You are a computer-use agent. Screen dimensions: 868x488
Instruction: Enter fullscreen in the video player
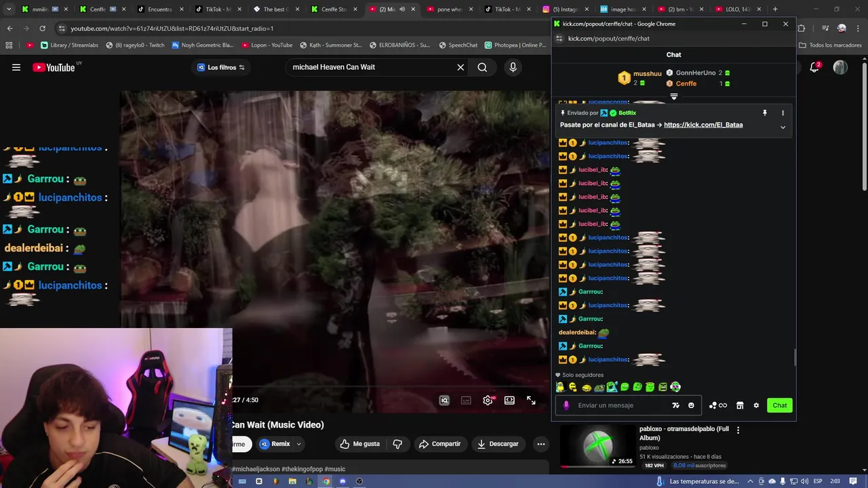click(531, 401)
